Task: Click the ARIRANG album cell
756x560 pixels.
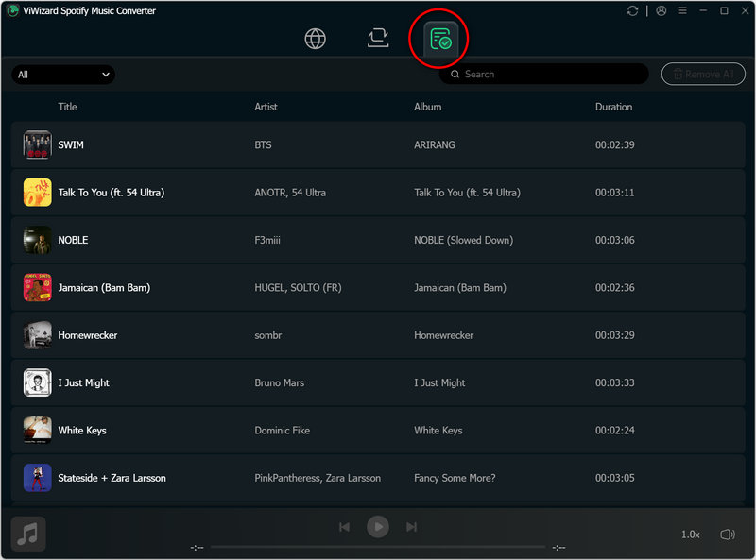Action: pos(434,145)
